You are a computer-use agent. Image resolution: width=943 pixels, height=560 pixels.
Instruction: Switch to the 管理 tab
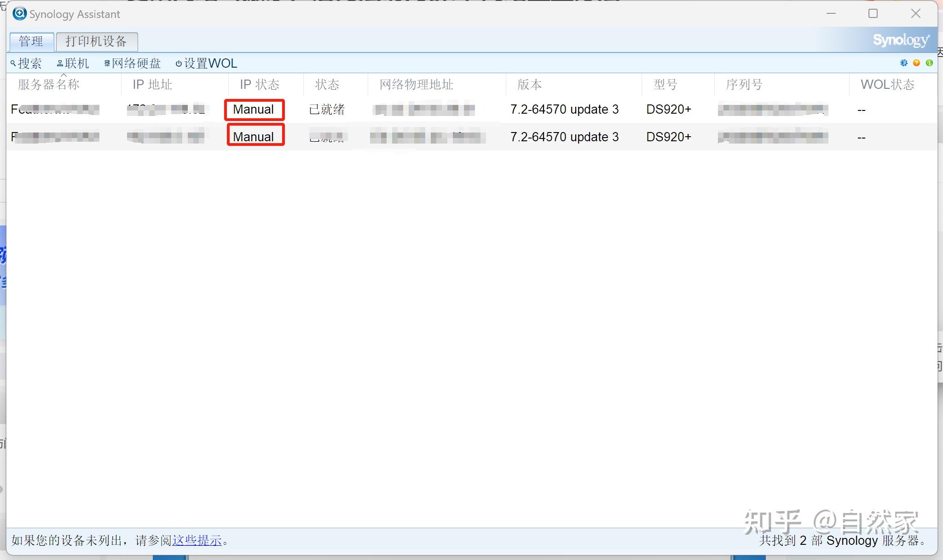tap(31, 41)
